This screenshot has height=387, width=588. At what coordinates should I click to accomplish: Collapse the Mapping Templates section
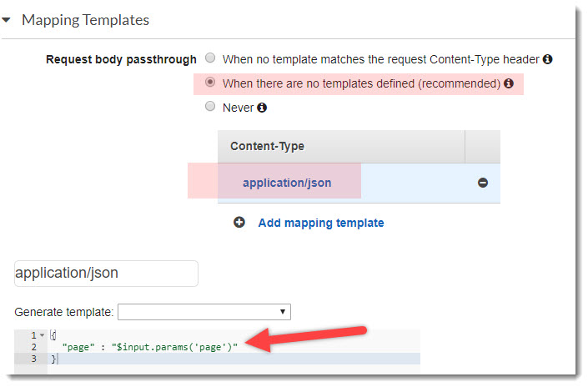(6, 20)
